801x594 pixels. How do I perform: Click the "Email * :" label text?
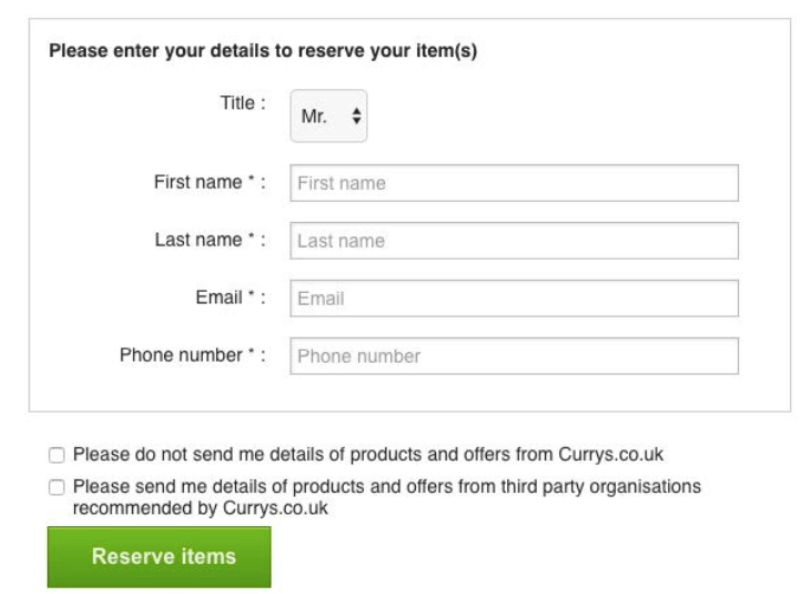pyautogui.click(x=230, y=297)
